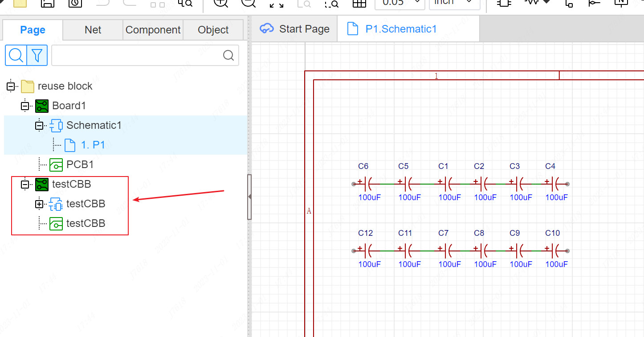Screen dimensions: 644x337
Task: Click the PCB1 green PCB icon
Action: click(x=56, y=164)
